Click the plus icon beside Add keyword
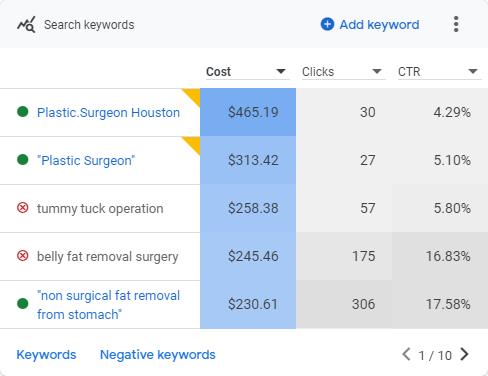Screen dimensions: 488x376 pyautogui.click(x=327, y=24)
